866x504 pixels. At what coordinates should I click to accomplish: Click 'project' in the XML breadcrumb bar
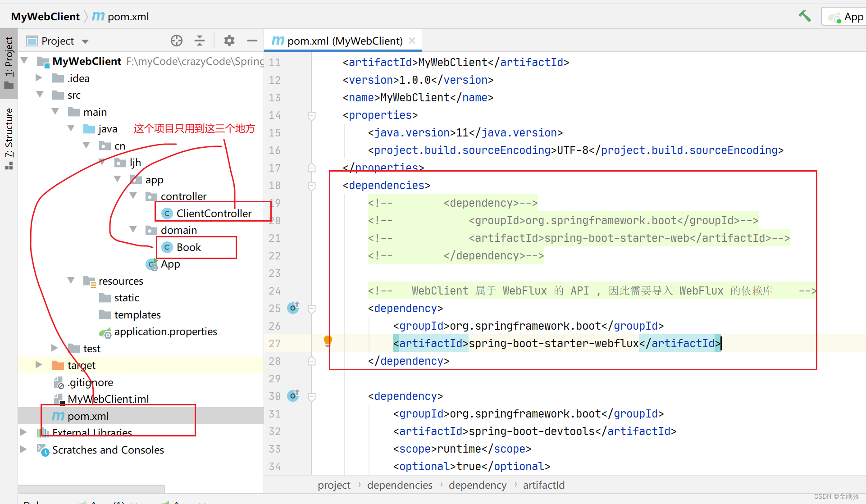334,485
